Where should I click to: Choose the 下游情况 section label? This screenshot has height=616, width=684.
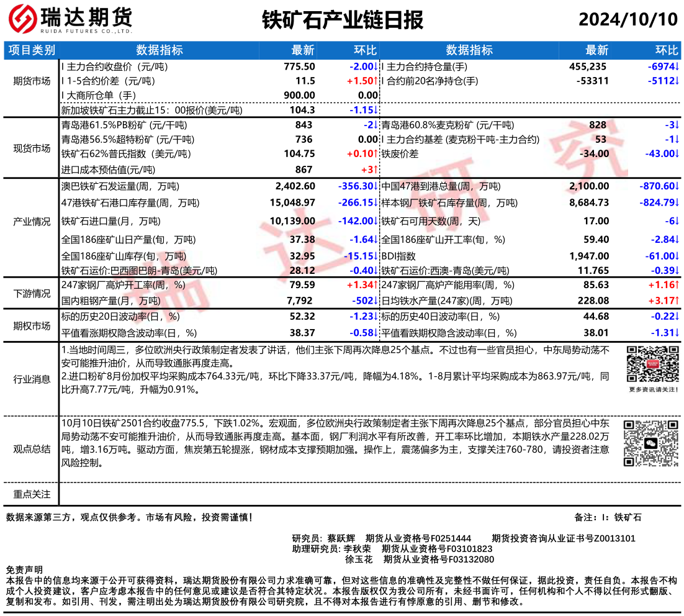[32, 293]
